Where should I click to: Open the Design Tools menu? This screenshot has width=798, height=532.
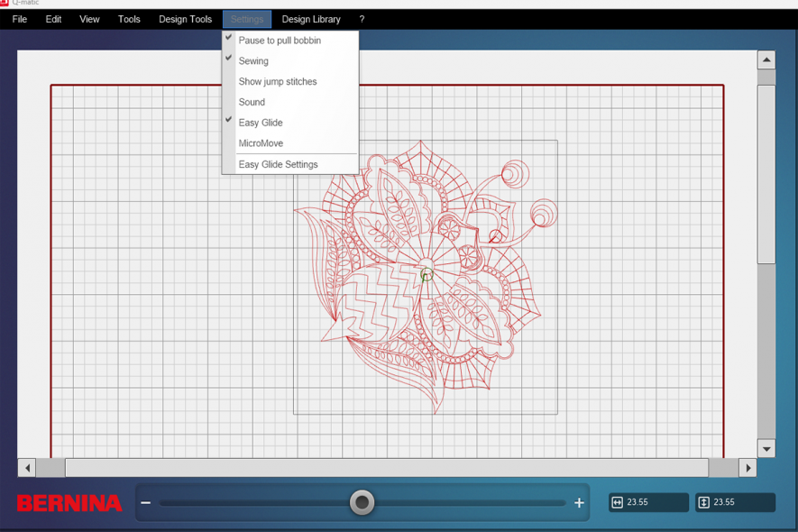point(185,18)
